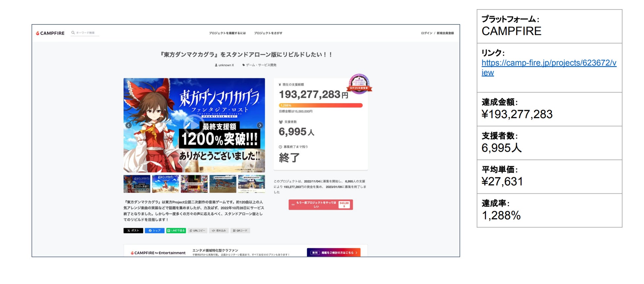
Task: Show next image with right carousel arrow
Action: 260,125
